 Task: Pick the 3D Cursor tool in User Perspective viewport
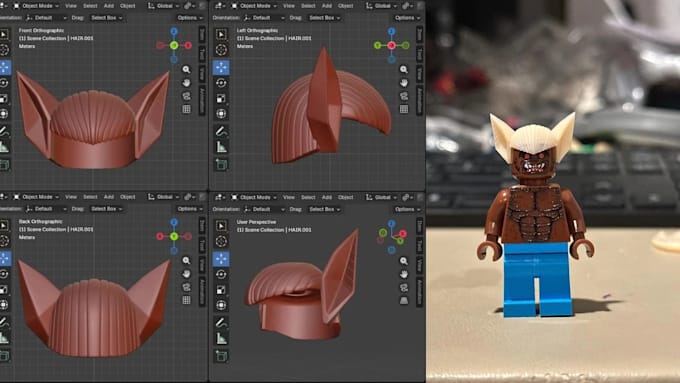coord(221,241)
